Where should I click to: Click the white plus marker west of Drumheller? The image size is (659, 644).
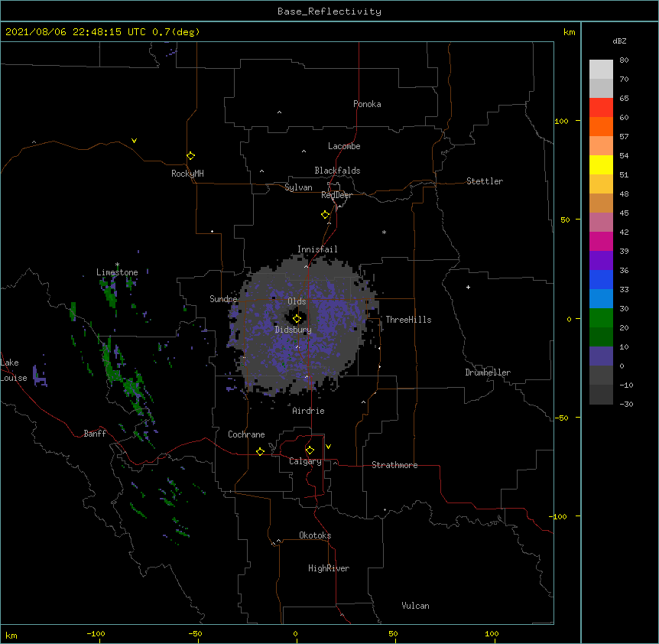[x=468, y=287]
